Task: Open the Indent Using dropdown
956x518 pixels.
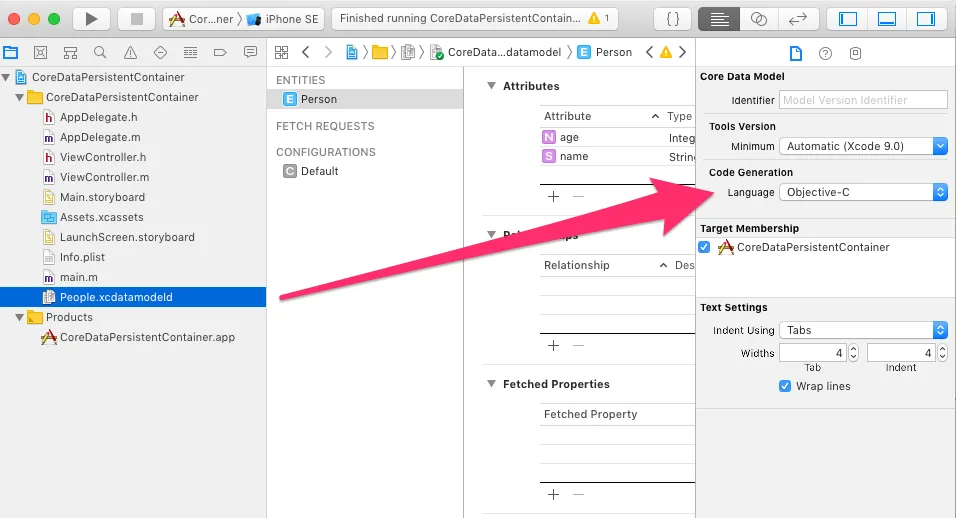Action: (x=863, y=330)
